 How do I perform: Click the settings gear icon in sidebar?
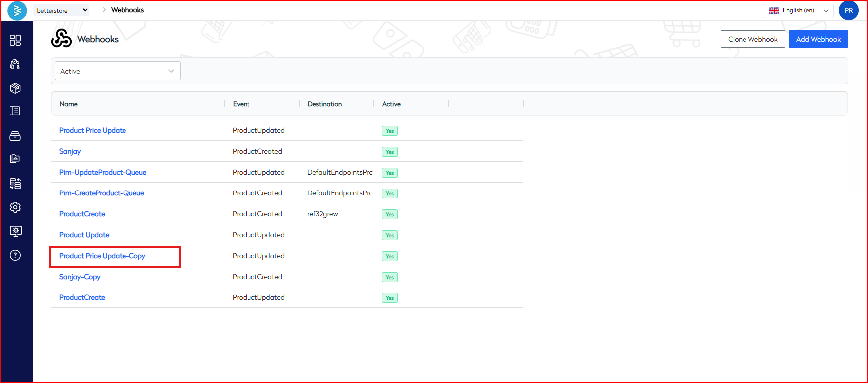tap(15, 207)
